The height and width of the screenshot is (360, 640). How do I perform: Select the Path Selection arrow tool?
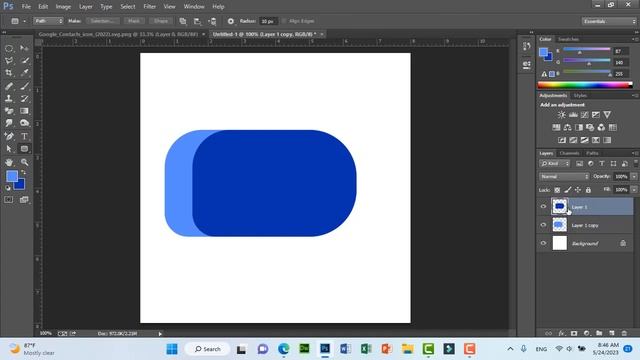(9, 149)
